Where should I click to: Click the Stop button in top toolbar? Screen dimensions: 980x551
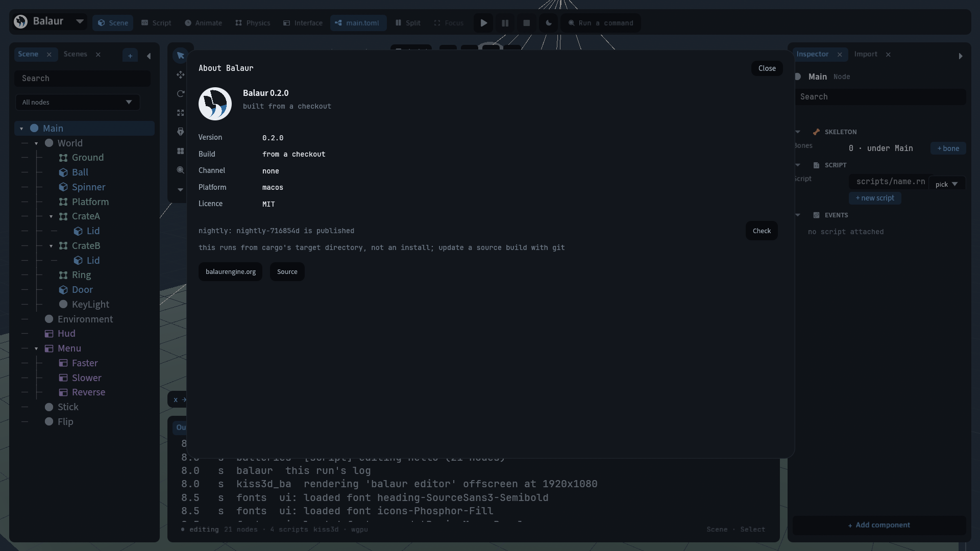[x=526, y=23]
